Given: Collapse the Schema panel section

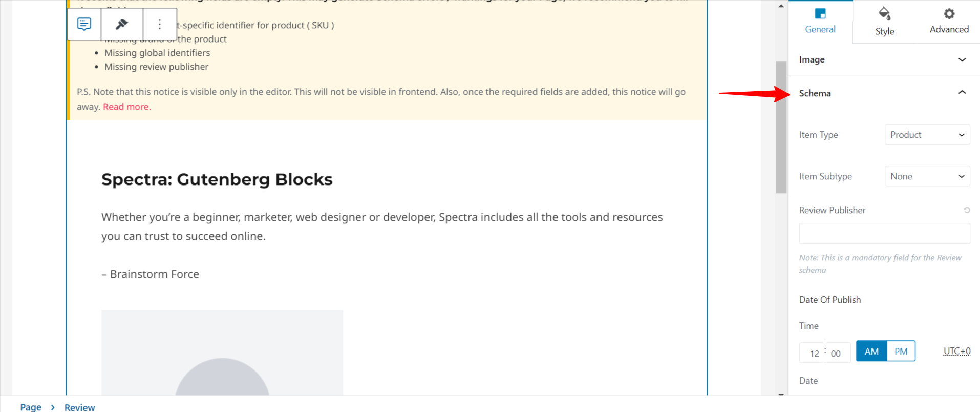Looking at the screenshot, I should tap(962, 93).
